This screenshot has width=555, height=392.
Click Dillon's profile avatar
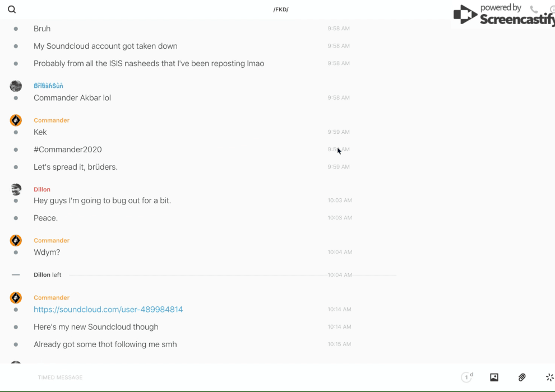point(16,189)
